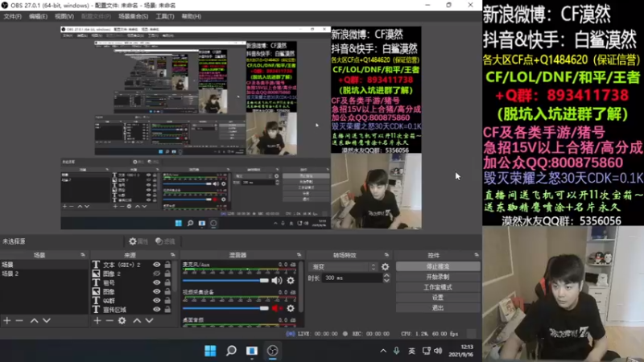Toggle lock on 图像 2 source

pyautogui.click(x=167, y=274)
